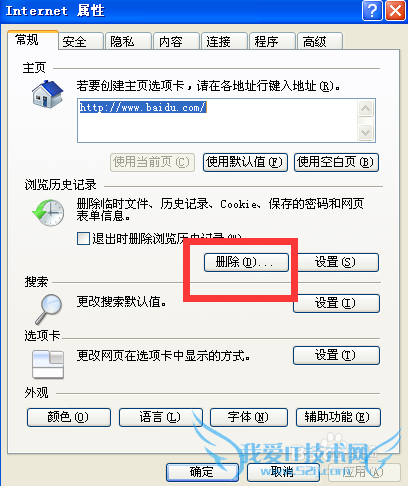Click the magnifying glass search icon
The height and width of the screenshot is (486, 408).
(x=49, y=309)
